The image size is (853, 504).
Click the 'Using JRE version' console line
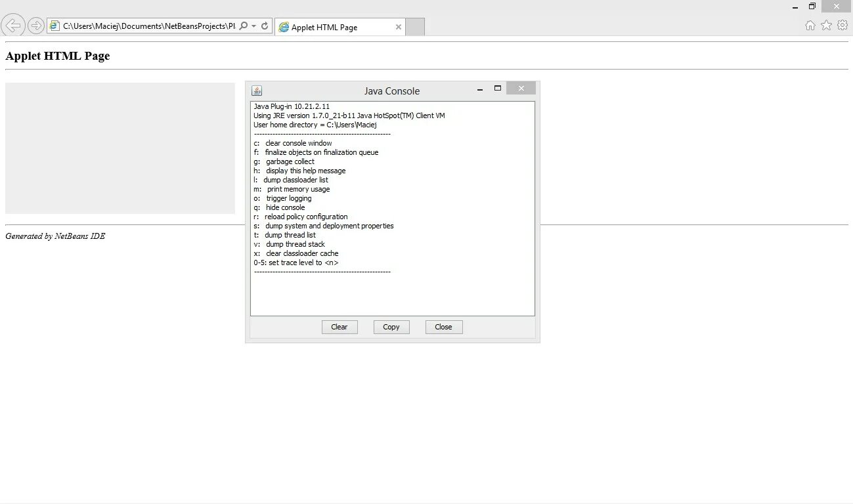pyautogui.click(x=349, y=115)
